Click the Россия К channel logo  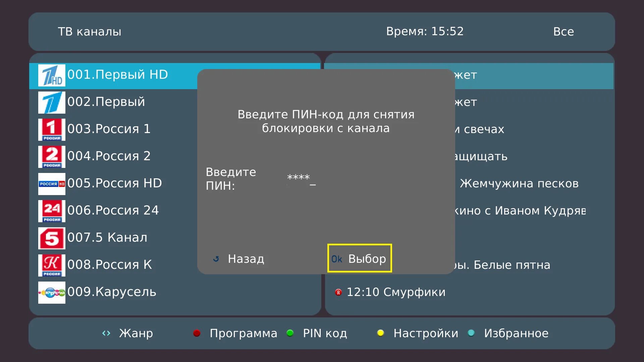click(x=52, y=265)
